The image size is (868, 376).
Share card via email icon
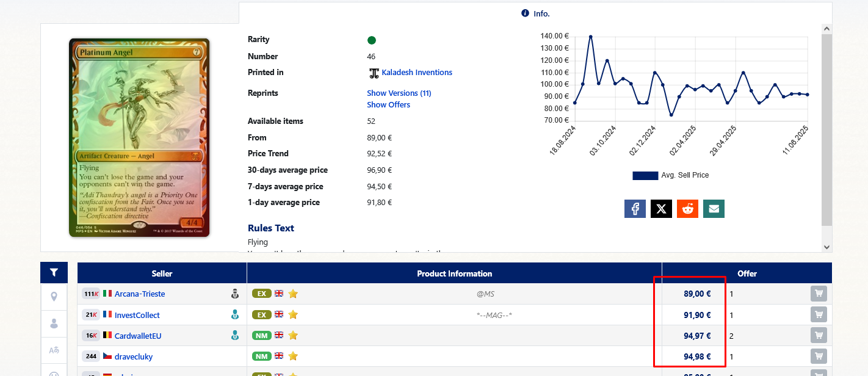[x=714, y=209]
